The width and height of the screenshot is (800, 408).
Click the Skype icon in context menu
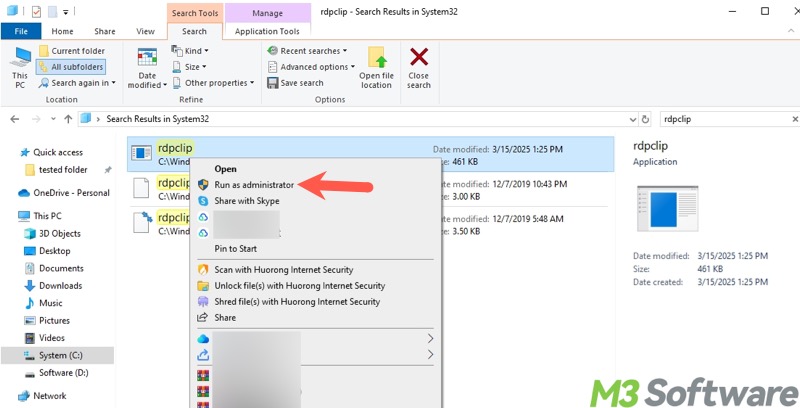pyautogui.click(x=203, y=201)
